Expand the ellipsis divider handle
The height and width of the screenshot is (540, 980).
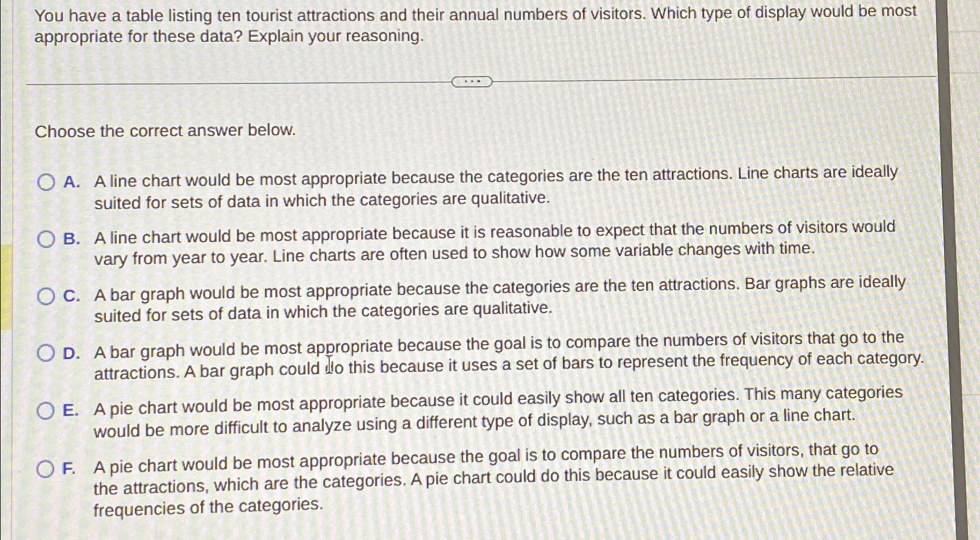tap(472, 82)
